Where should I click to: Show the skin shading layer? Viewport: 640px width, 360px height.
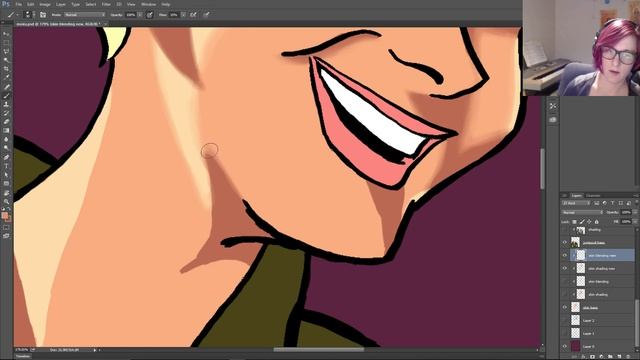pyautogui.click(x=565, y=295)
